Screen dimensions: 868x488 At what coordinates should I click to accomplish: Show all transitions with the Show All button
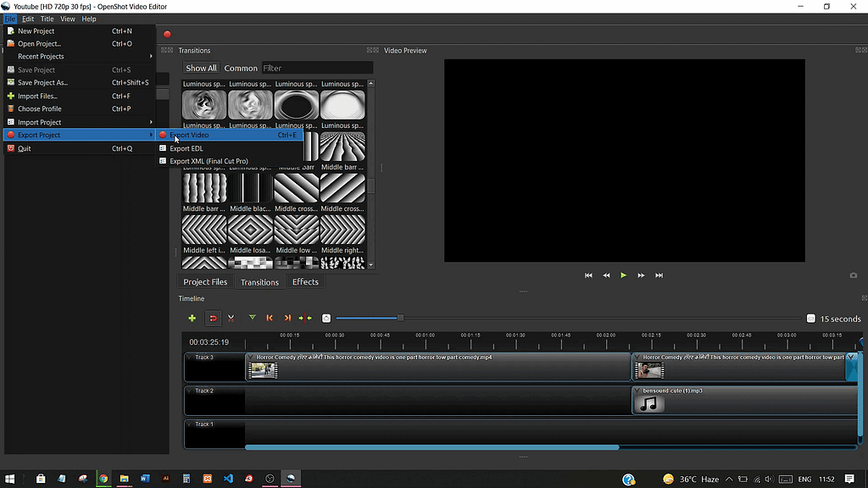(201, 68)
